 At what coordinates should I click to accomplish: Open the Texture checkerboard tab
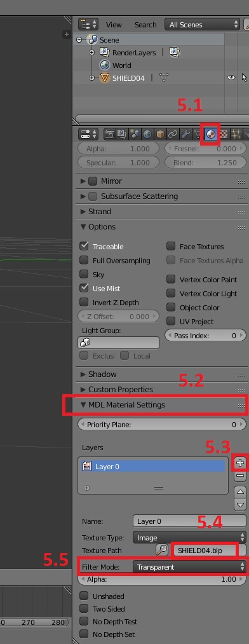click(x=224, y=134)
